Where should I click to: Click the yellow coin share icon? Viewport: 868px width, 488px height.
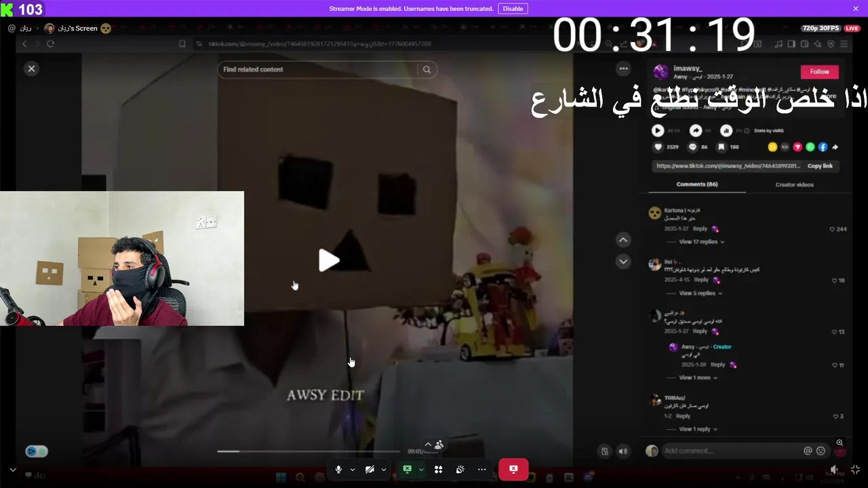772,147
